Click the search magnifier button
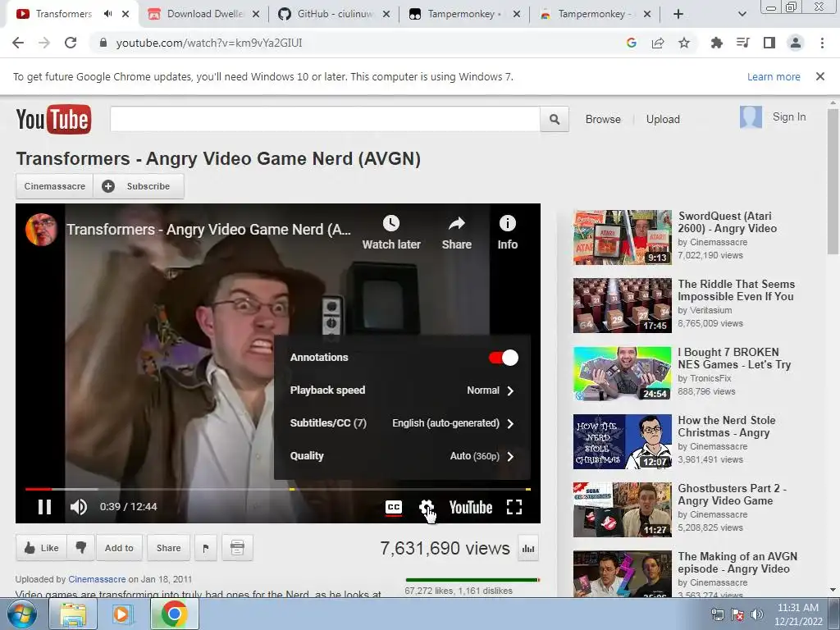Image resolution: width=840 pixels, height=630 pixels. (x=555, y=119)
